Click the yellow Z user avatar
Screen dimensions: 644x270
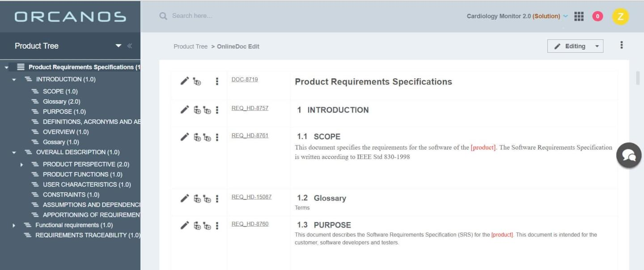point(620,16)
